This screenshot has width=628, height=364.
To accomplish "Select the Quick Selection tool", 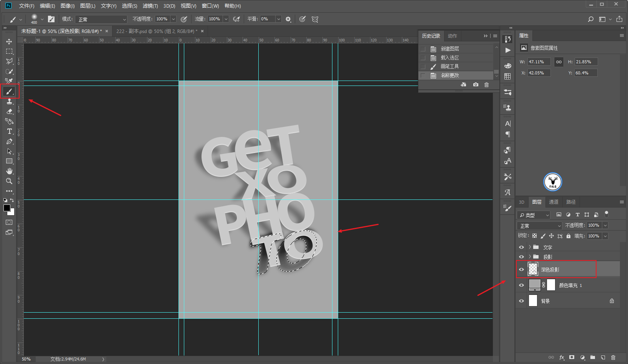I will point(9,71).
